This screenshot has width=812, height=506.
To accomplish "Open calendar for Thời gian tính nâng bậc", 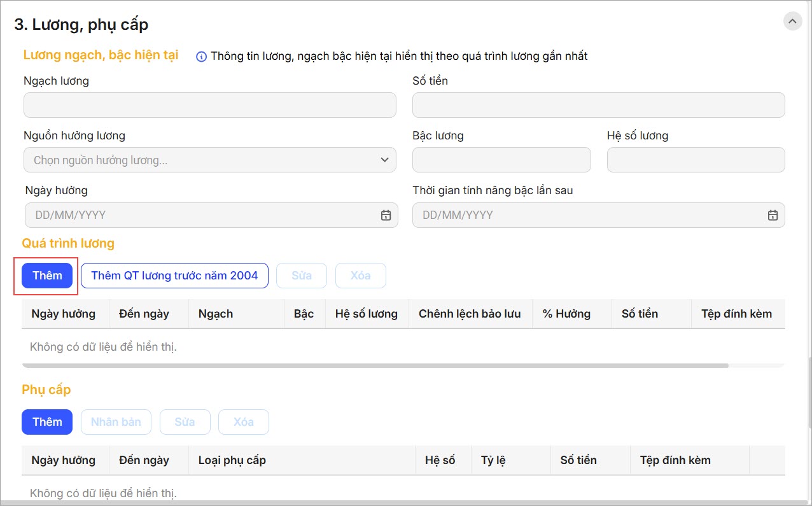I will coord(773,215).
